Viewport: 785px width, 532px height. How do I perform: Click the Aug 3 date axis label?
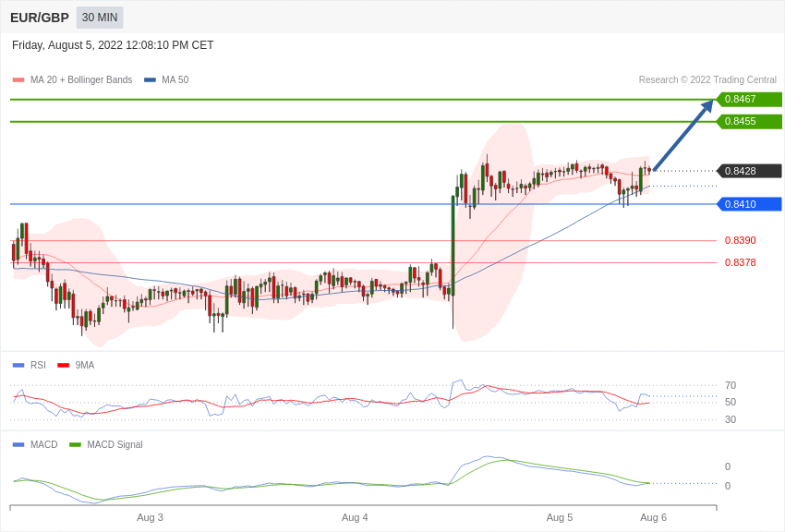(150, 517)
